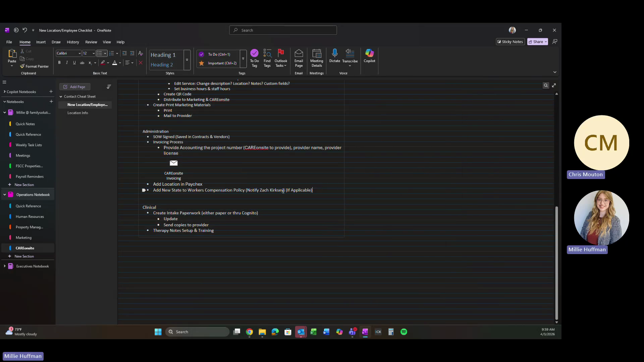Switch to the Insert tab

(41, 42)
